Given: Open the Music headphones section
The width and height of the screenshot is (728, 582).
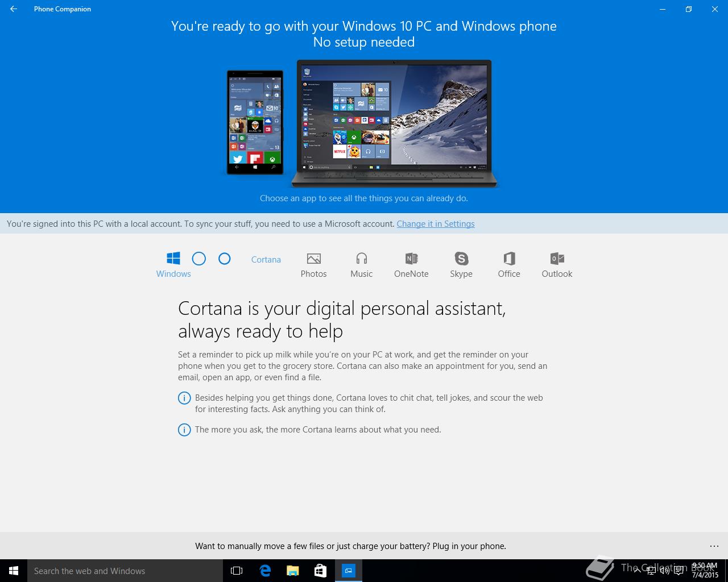Looking at the screenshot, I should tap(361, 265).
